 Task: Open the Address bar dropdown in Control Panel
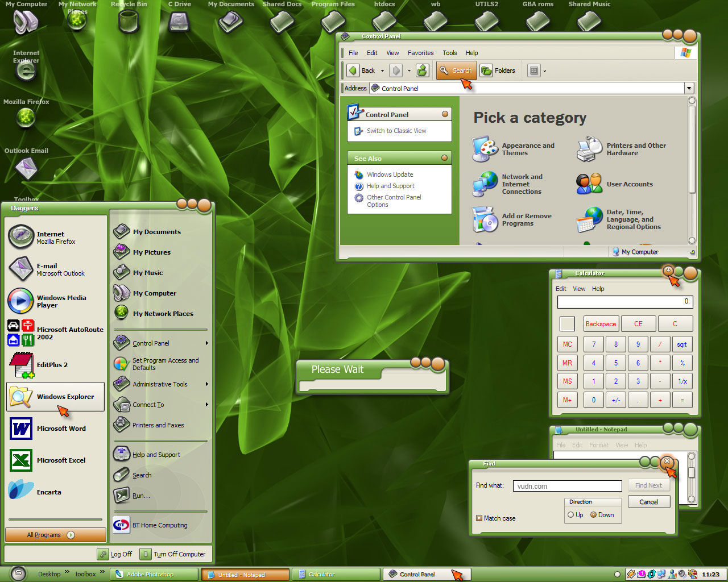click(x=689, y=88)
